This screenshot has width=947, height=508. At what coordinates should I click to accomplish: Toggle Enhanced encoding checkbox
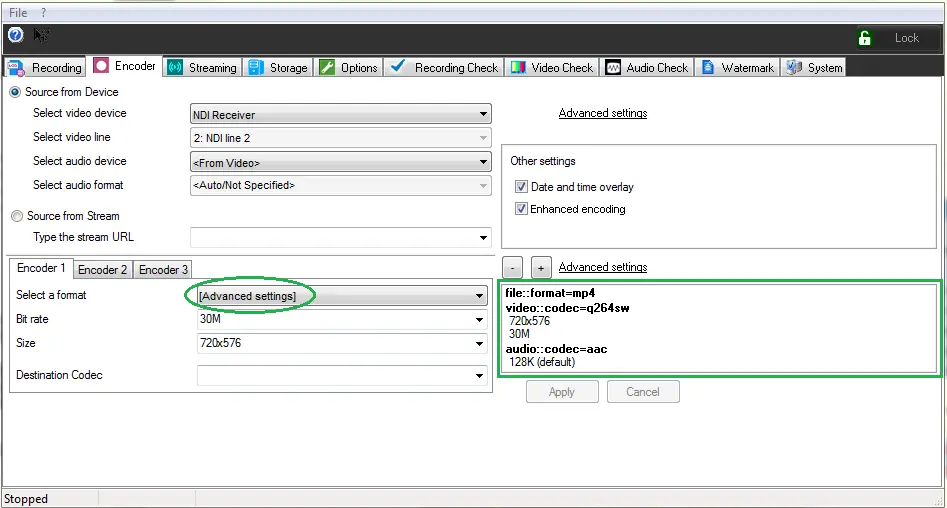point(521,209)
